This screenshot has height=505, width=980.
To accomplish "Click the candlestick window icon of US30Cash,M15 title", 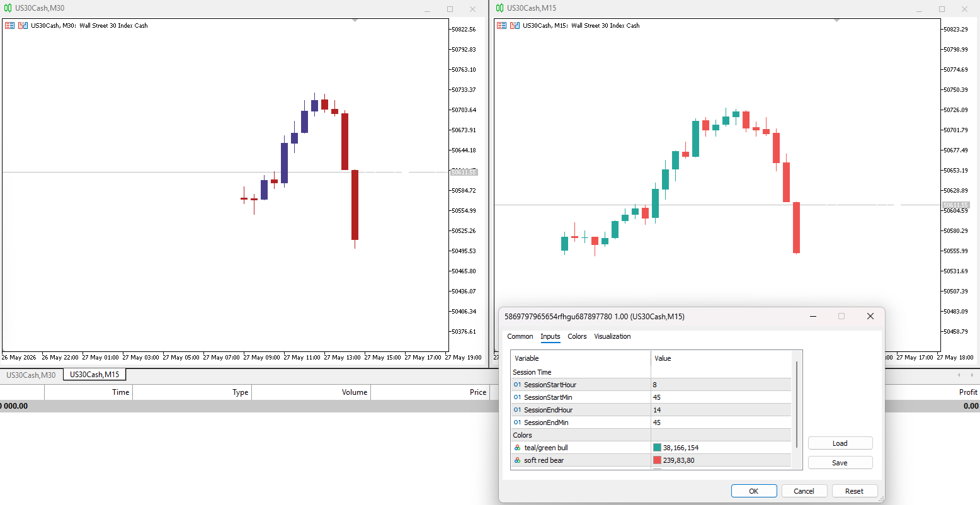I will 499,8.
